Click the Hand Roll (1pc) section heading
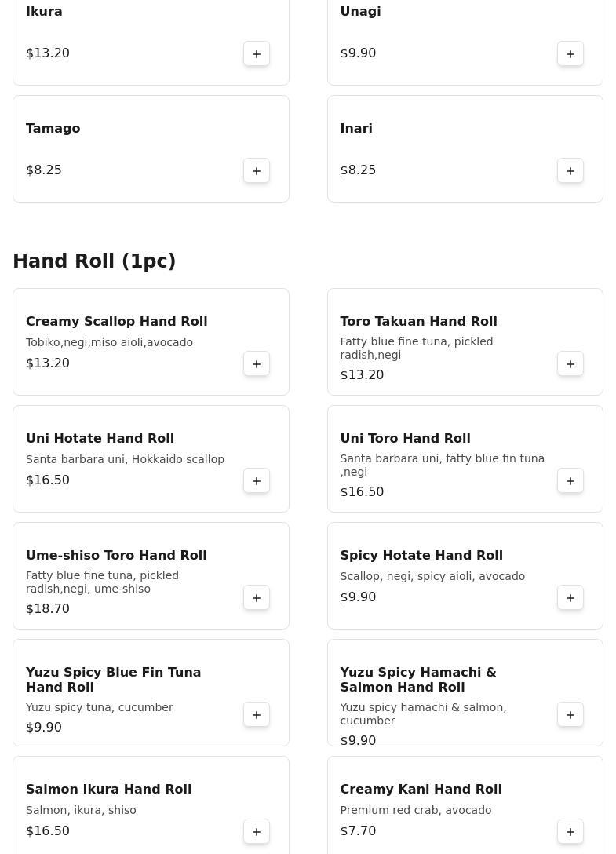Viewport: 616px width, 854px height. point(94,261)
